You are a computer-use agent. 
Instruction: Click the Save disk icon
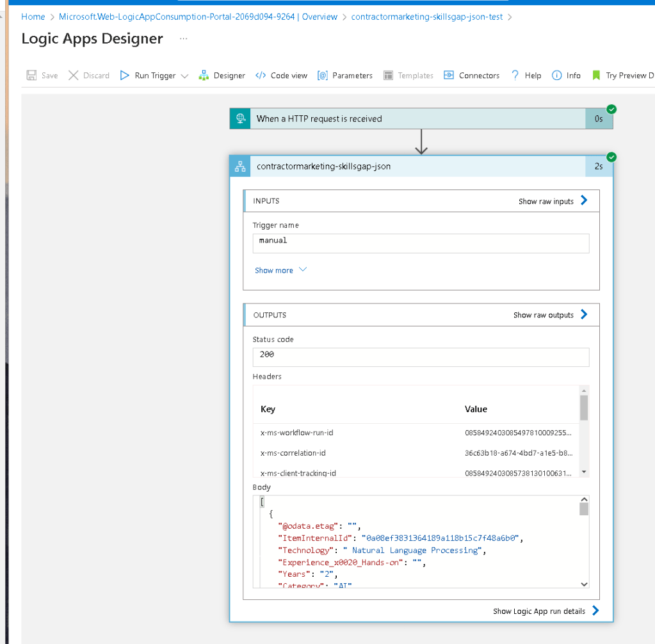(x=31, y=75)
